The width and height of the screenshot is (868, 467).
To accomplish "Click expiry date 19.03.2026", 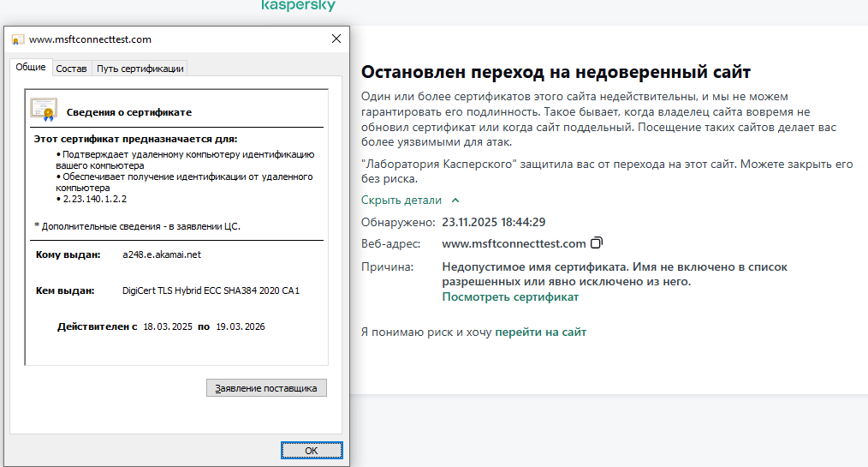I will tap(241, 326).
